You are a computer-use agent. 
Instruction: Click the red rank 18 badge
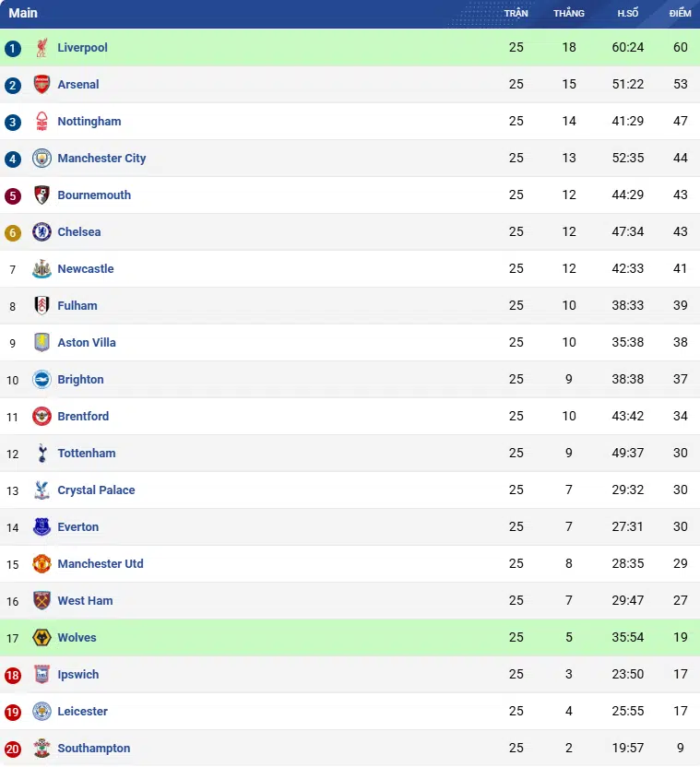13,675
